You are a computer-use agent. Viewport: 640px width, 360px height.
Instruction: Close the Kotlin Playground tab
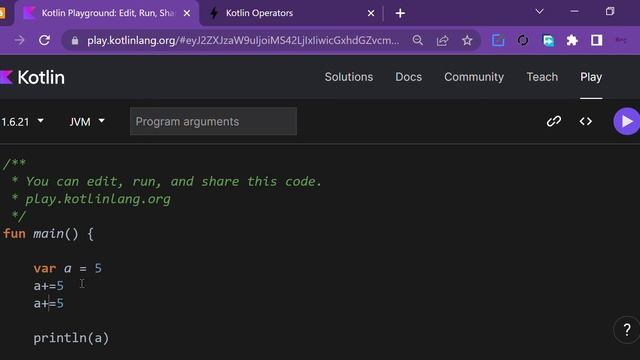point(187,13)
